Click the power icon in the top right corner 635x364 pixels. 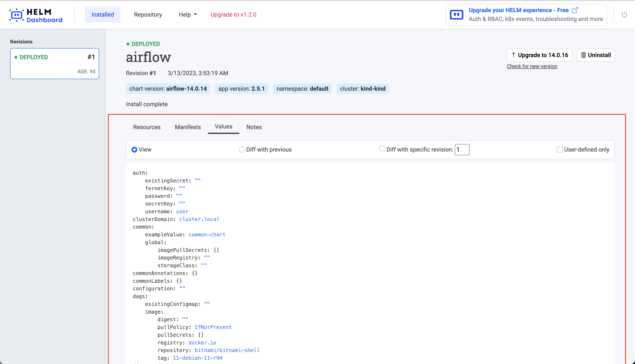625,14
